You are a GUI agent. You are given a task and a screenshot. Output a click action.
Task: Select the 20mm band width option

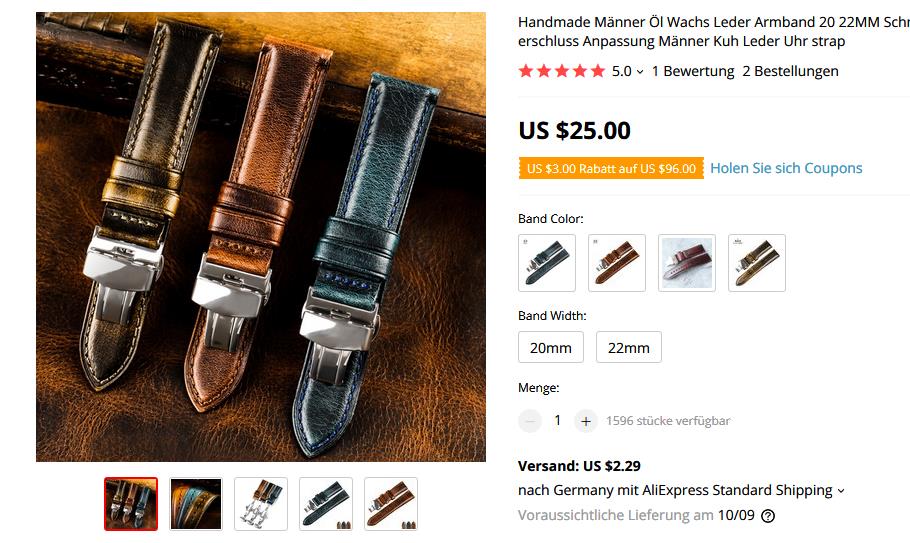tap(551, 347)
